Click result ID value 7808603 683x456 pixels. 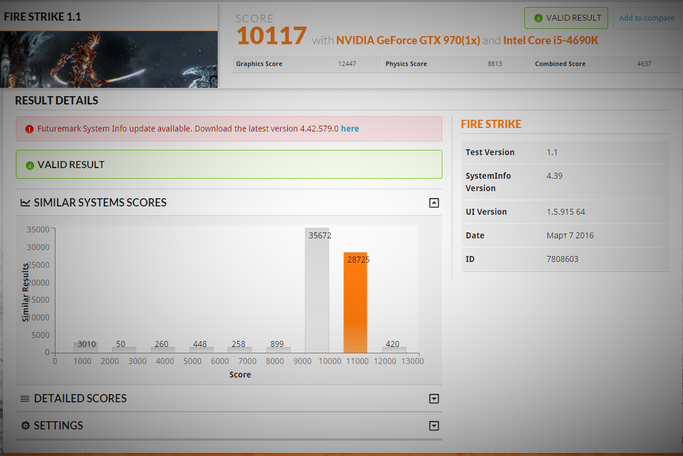tap(562, 259)
